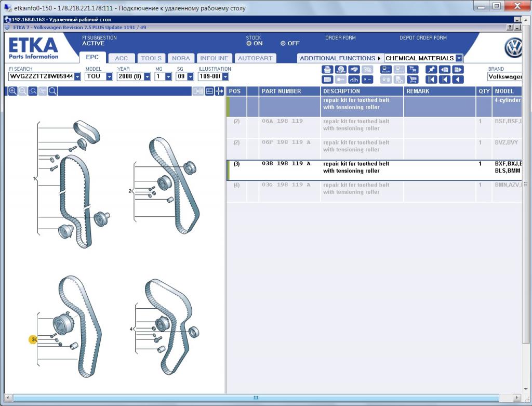Click position 2 label in illustration
The image size is (532, 406).
pos(129,191)
